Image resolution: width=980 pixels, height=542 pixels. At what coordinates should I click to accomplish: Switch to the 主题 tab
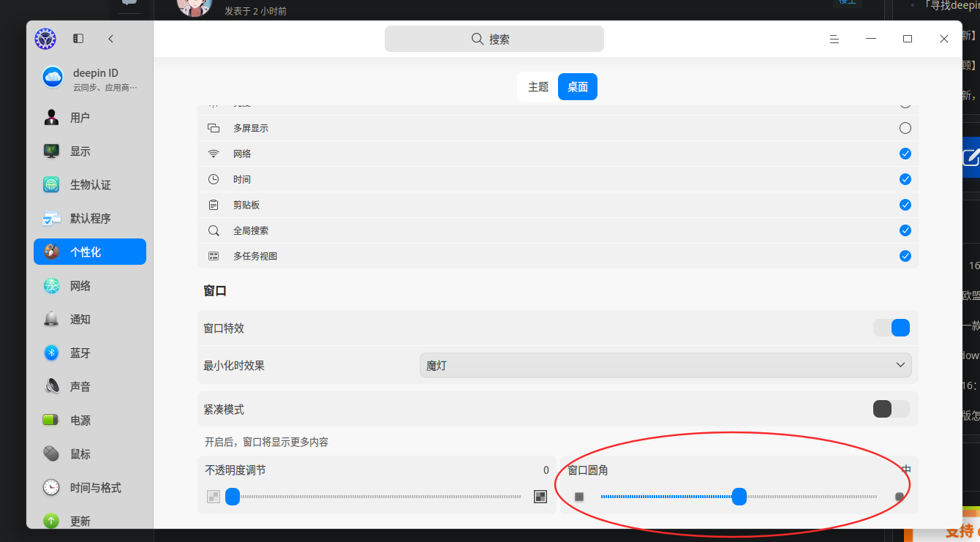538,87
